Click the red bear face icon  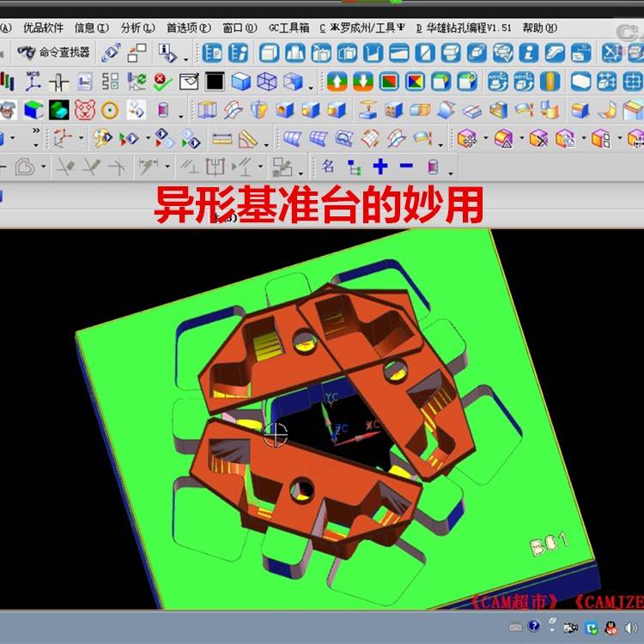(x=84, y=111)
